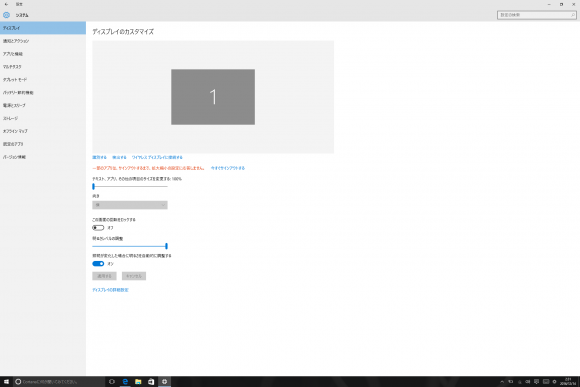Click ワイヤレス ディスプレイに接続する link

tap(157, 157)
